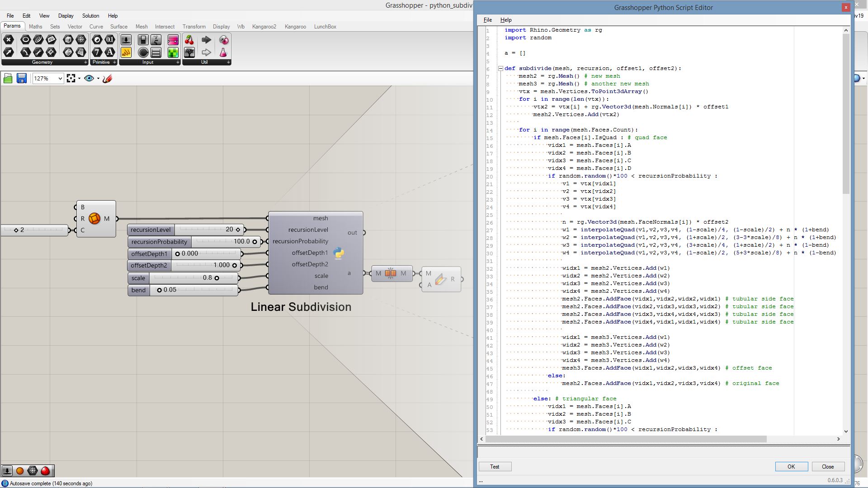Select the Box geometry parameter icon
Image resolution: width=868 pixels, height=488 pixels.
point(68,40)
